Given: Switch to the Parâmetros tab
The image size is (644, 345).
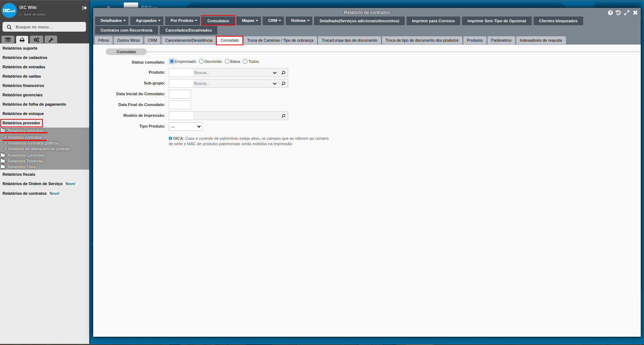Looking at the screenshot, I should coord(501,40).
